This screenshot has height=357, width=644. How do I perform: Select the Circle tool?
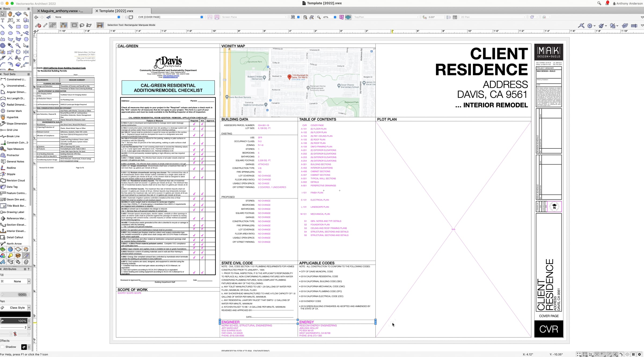click(x=3, y=33)
